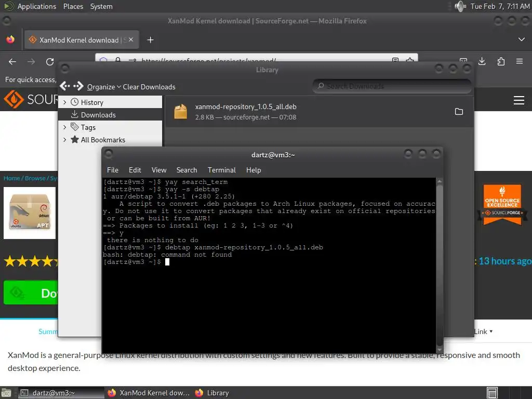Open the System menu in top panel
This screenshot has height=399, width=532.
(x=101, y=6)
